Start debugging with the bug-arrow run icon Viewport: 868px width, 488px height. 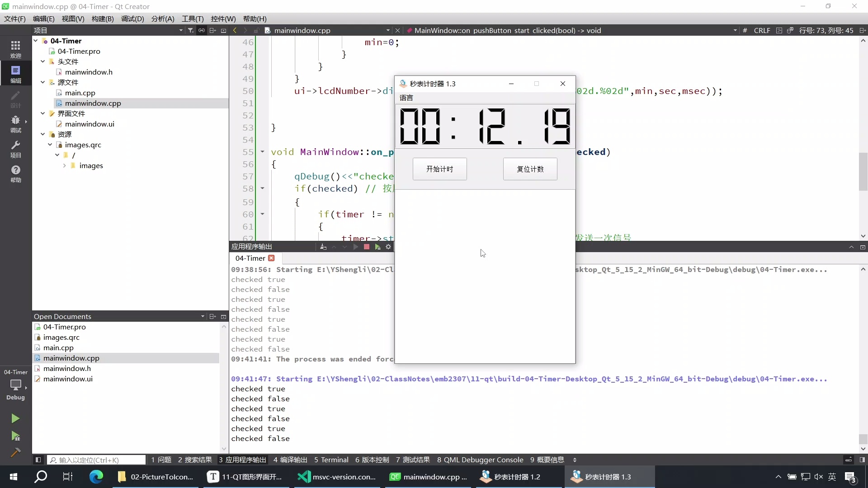click(15, 436)
